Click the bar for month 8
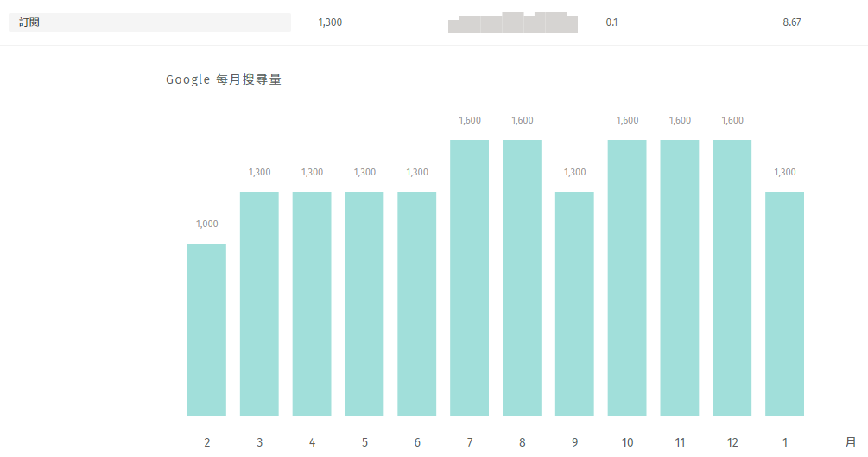Screen dimensions: 868x457 pyautogui.click(x=523, y=278)
